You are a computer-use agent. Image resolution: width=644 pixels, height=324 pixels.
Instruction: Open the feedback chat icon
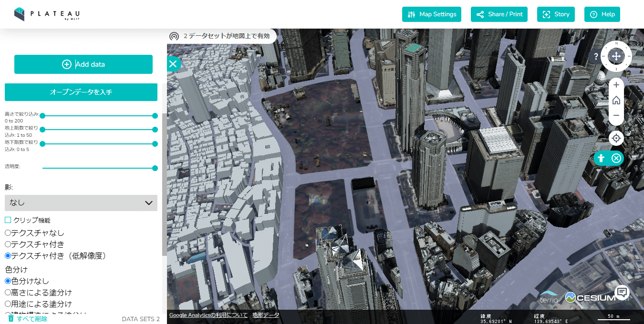click(622, 292)
